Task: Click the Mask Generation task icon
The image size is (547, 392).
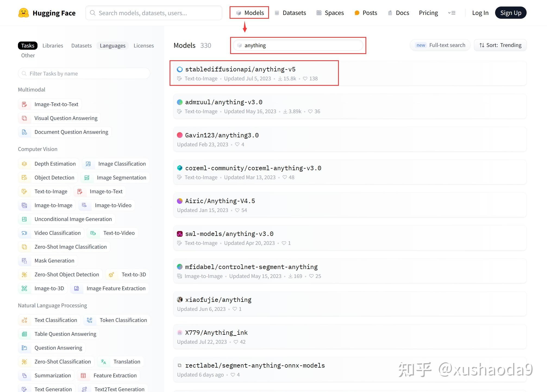Action: point(24,261)
